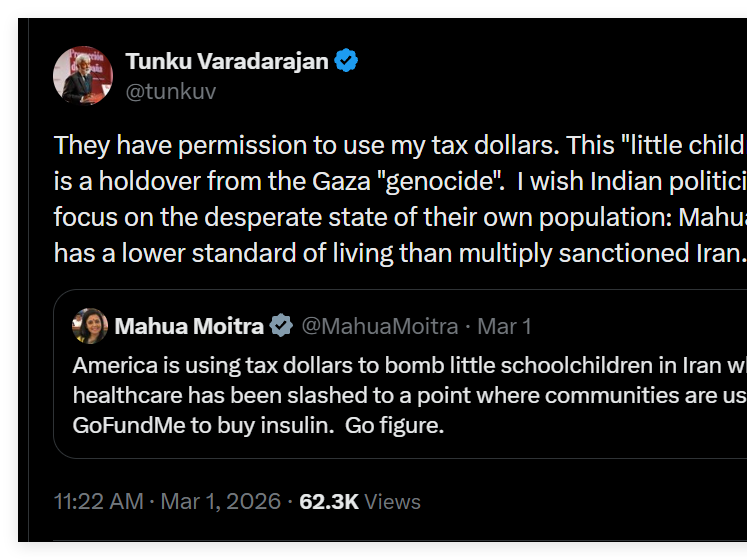The width and height of the screenshot is (747, 560).
Task: Click the 11:22 AM post time
Action: [99, 501]
